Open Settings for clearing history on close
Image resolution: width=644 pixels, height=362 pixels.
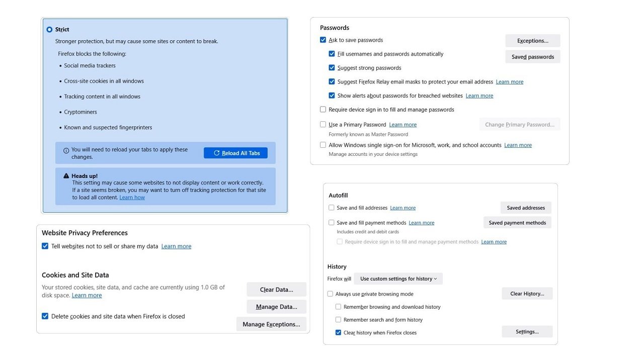pyautogui.click(x=527, y=331)
